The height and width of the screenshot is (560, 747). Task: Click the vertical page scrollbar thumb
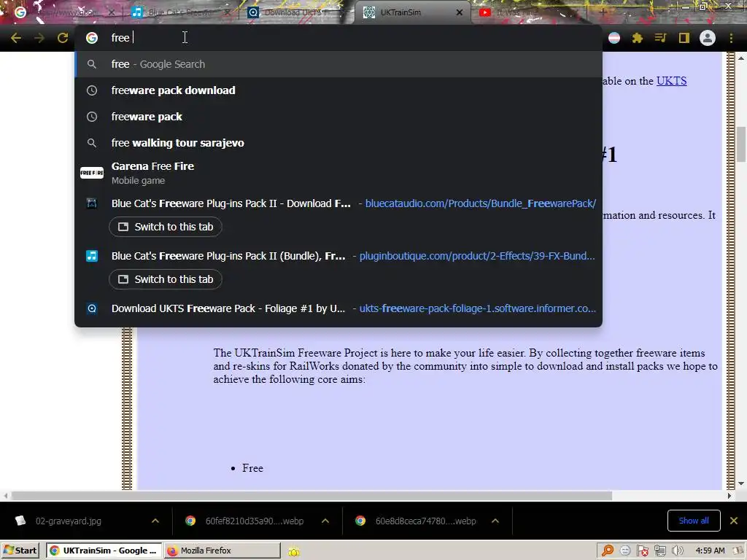[x=741, y=144]
